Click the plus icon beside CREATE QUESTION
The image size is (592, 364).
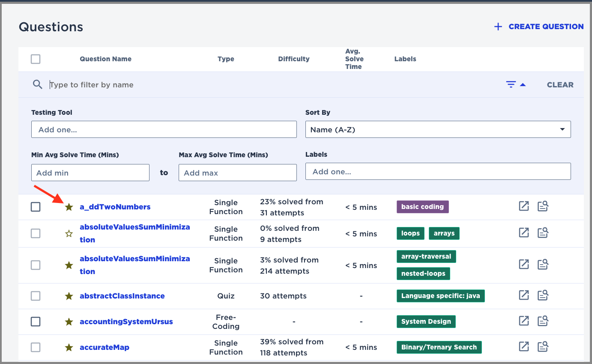tap(498, 27)
